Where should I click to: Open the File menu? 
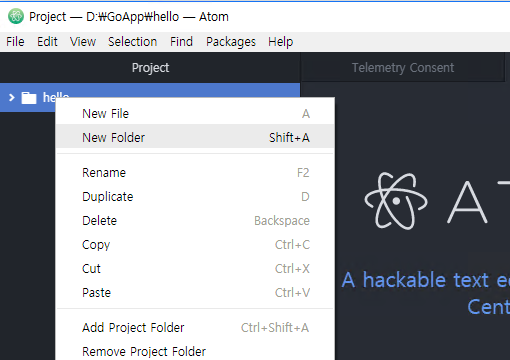tap(15, 42)
